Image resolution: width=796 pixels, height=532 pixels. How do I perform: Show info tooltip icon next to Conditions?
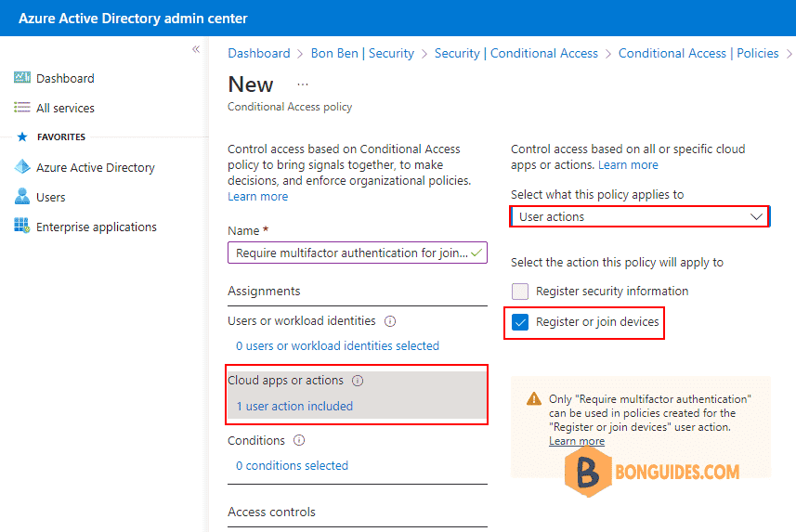click(299, 441)
